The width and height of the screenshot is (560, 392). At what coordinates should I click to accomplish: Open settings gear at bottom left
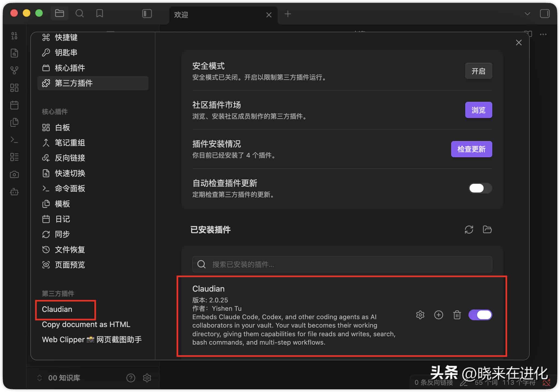click(x=147, y=378)
